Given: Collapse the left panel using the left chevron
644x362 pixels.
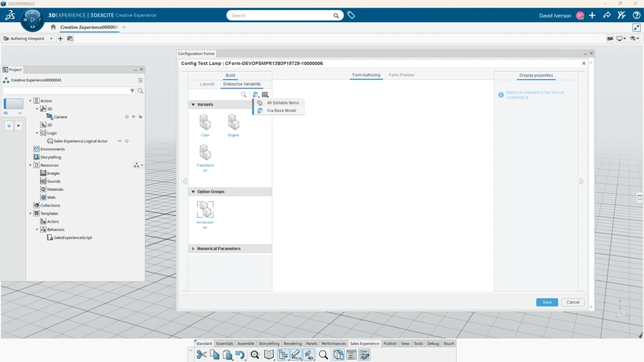Looking at the screenshot, I should 185,182.
